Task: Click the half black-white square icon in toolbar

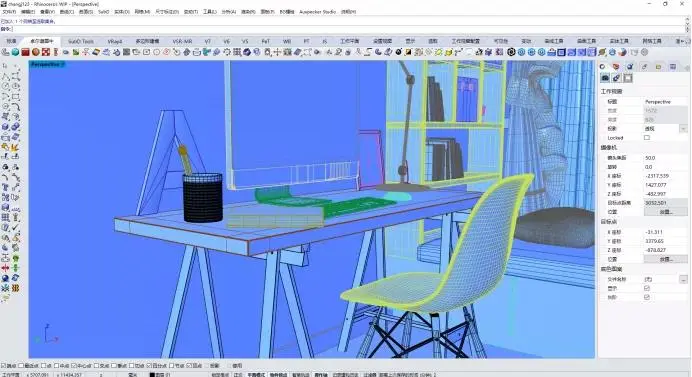Action: click(409, 52)
